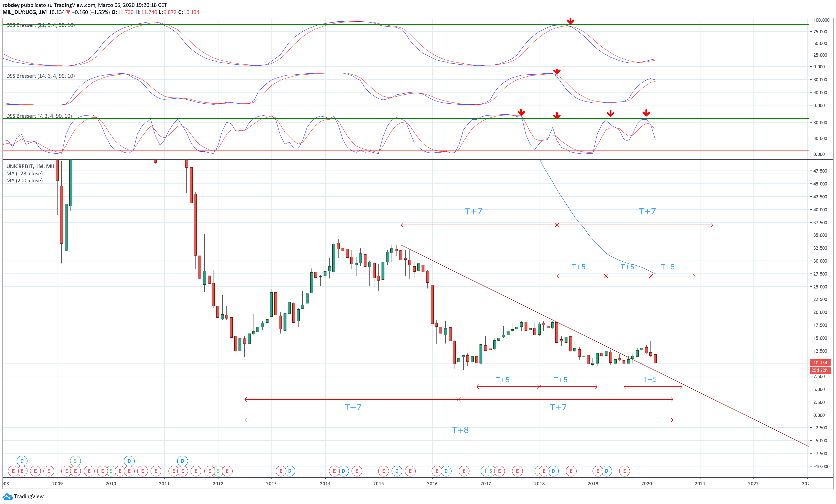Click the robdey author name
836x504 pixels.
(x=11, y=5)
